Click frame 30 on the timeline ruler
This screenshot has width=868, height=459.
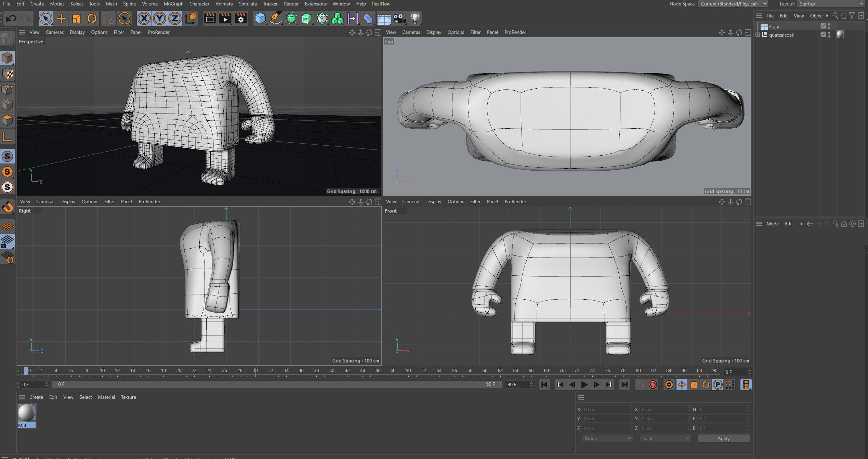pos(255,371)
